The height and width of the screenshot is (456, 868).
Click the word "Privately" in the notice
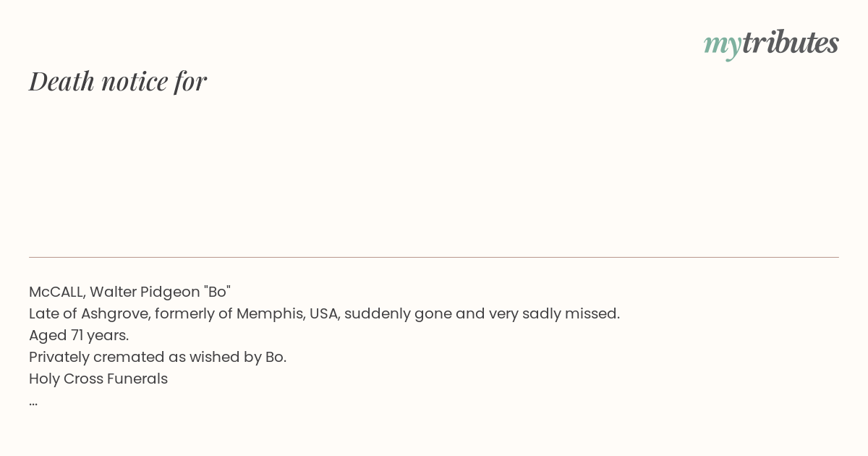click(x=59, y=357)
